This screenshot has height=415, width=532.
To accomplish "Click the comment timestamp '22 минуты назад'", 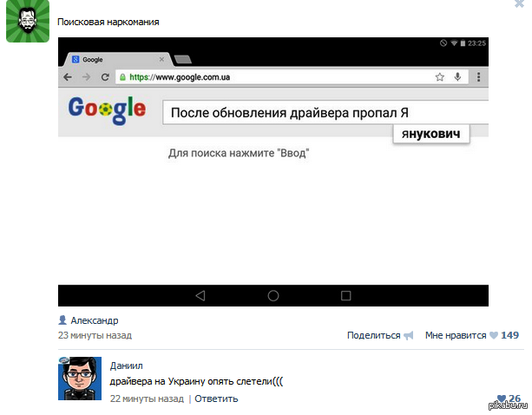I will (x=147, y=399).
